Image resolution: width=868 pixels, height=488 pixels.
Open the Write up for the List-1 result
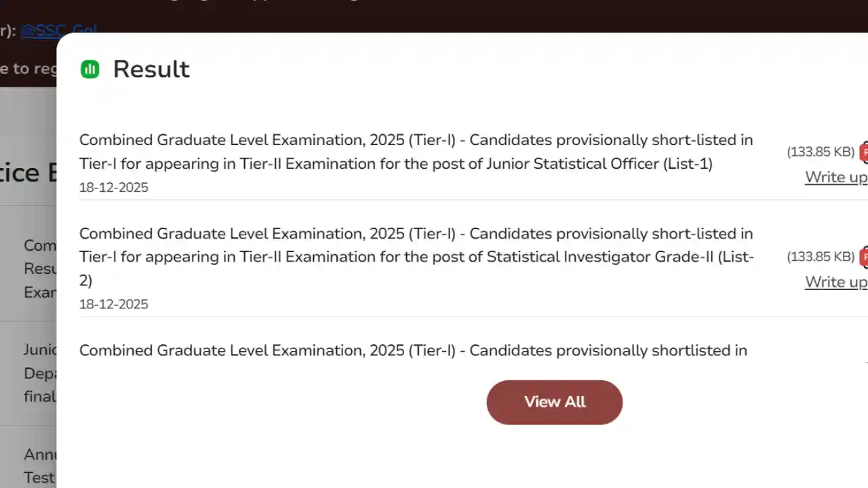pos(835,176)
